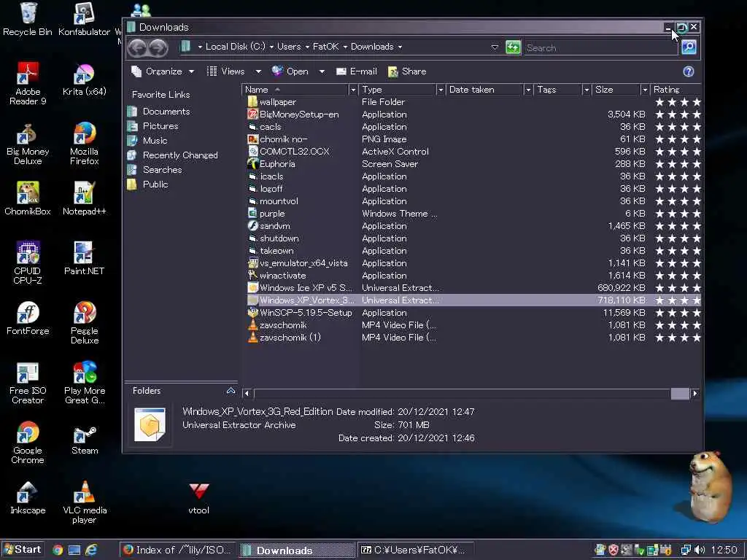Open the Date taken column dropdown
The height and width of the screenshot is (560, 747).
click(528, 90)
